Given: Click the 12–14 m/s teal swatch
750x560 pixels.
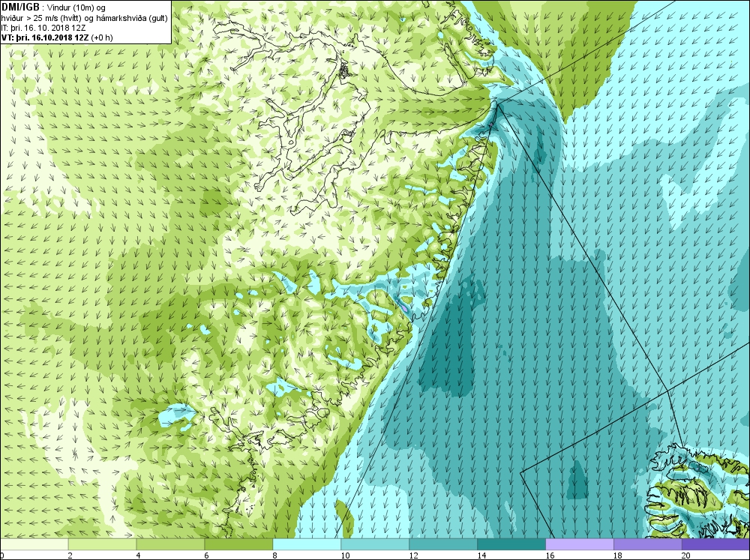Looking at the screenshot, I should point(443,544).
